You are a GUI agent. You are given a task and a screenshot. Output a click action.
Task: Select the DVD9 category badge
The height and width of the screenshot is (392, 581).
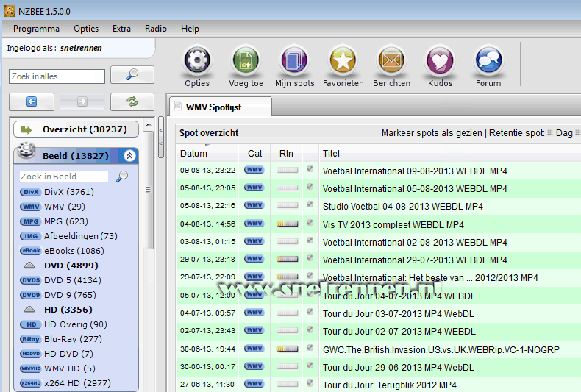(30, 295)
